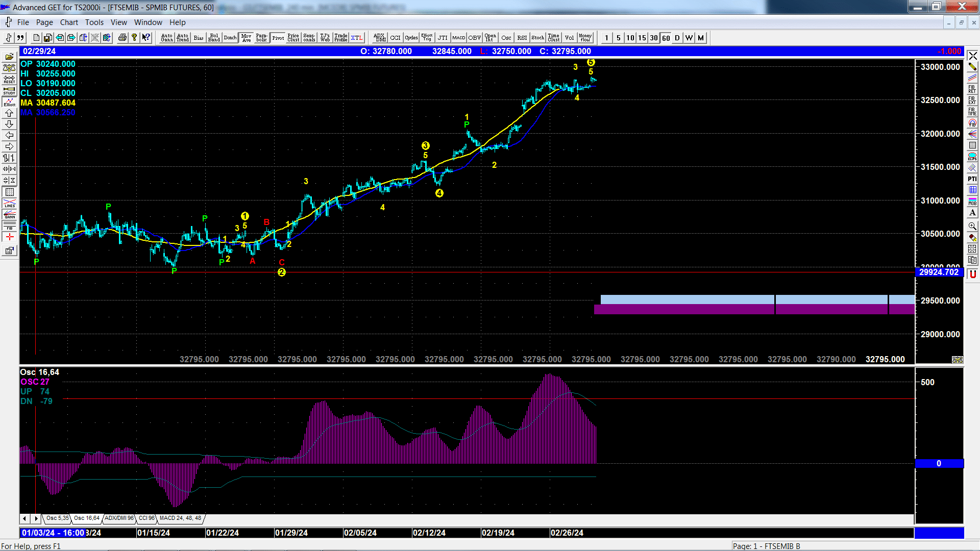
Task: Click the Elliott Trig button
Action: pyautogui.click(x=427, y=38)
